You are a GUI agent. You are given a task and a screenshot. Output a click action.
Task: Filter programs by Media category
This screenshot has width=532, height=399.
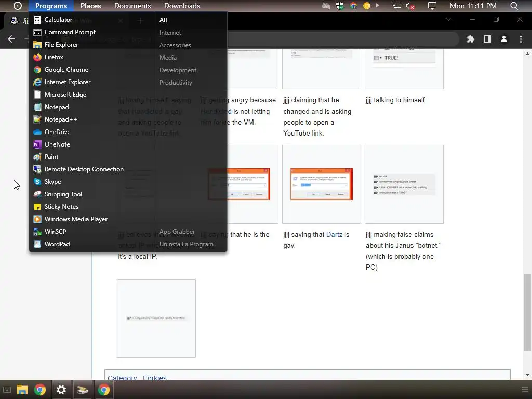(x=168, y=58)
